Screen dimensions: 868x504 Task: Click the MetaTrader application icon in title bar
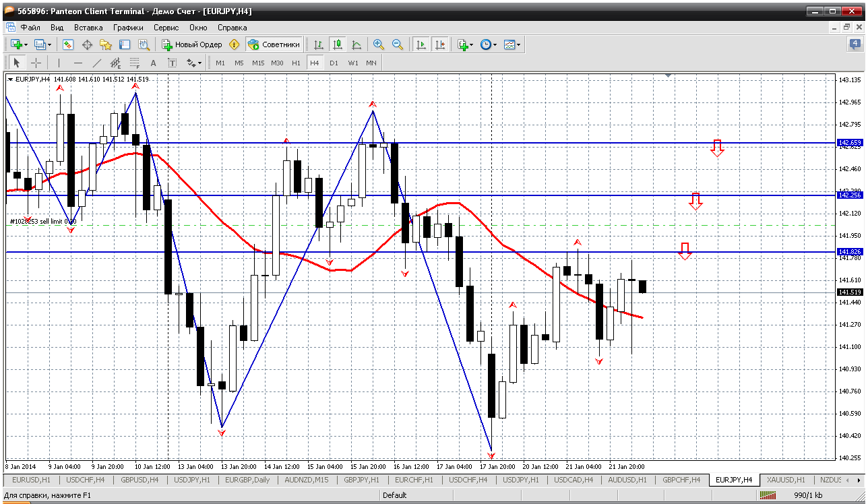[8, 11]
